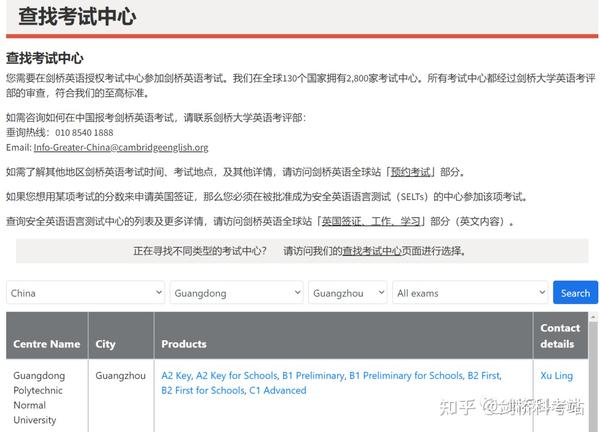Click the B2 First for Schools link
Viewport: 600px width, 432px height.
coord(202,390)
